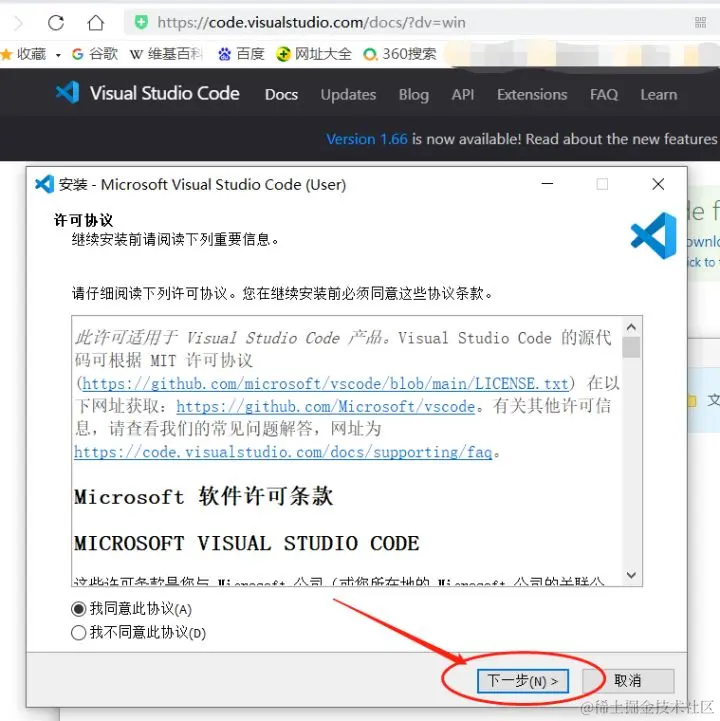Screen dimensions: 720x721
Task: Open the Blog nav item
Action: click(x=414, y=95)
